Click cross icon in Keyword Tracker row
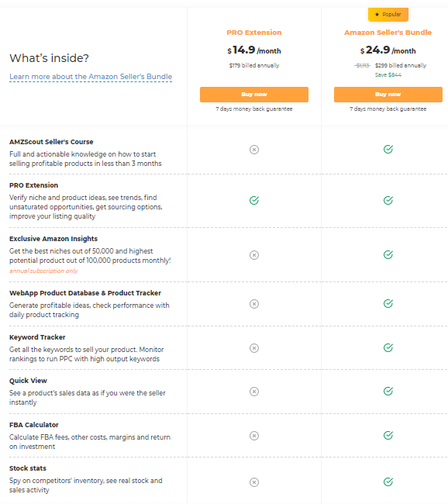448x504 pixels. (x=254, y=348)
